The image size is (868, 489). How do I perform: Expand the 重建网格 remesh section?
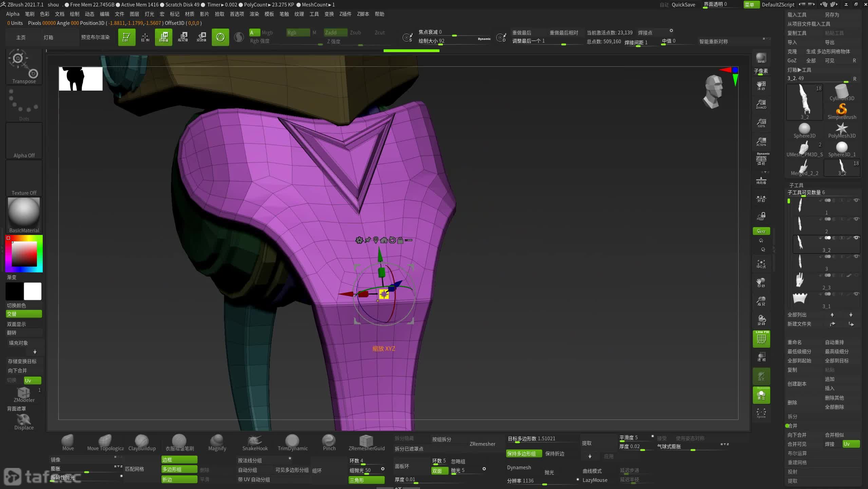point(797,463)
